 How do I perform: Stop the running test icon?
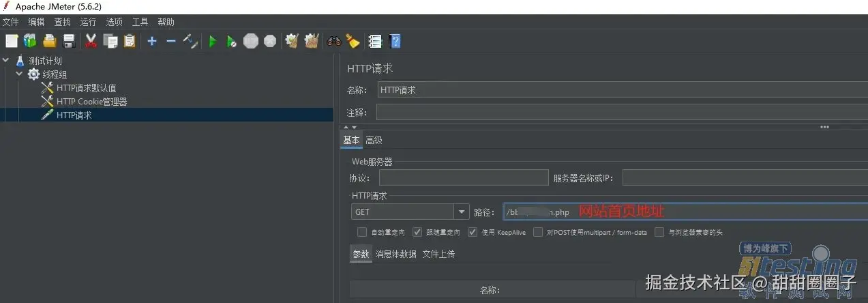[x=251, y=42]
